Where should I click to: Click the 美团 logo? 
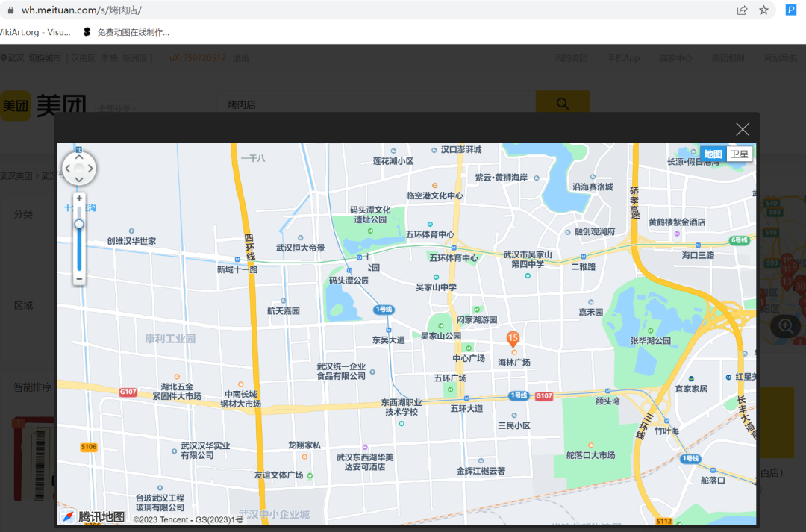click(x=43, y=105)
